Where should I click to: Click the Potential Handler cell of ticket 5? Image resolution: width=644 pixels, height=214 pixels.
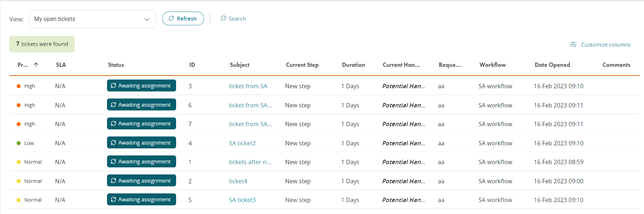404,200
